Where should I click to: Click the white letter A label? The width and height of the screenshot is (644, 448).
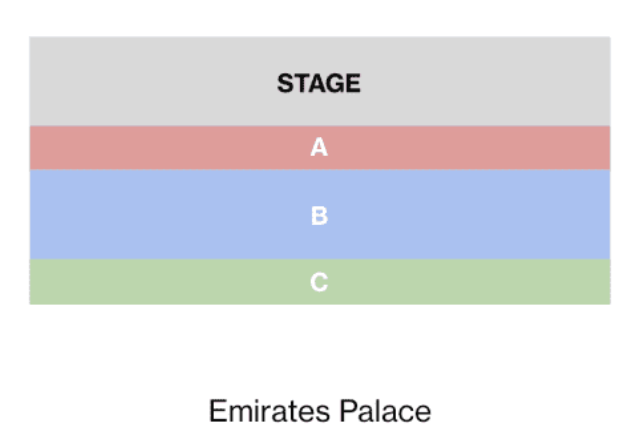pyautogui.click(x=319, y=148)
